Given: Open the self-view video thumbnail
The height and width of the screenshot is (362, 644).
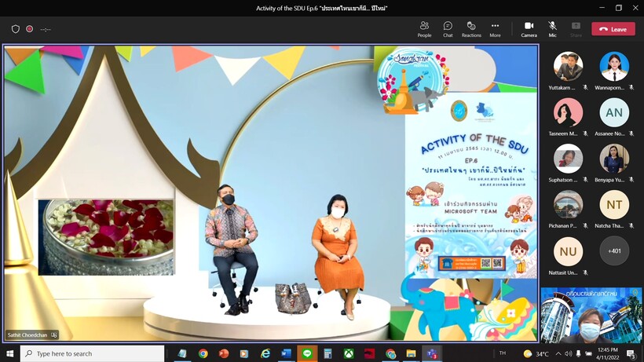Looking at the screenshot, I should coord(591,314).
